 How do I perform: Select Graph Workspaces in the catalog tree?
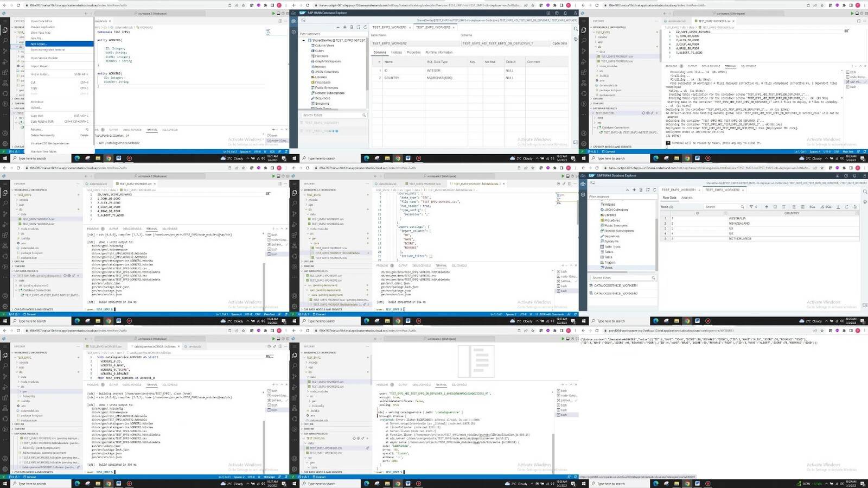click(328, 61)
